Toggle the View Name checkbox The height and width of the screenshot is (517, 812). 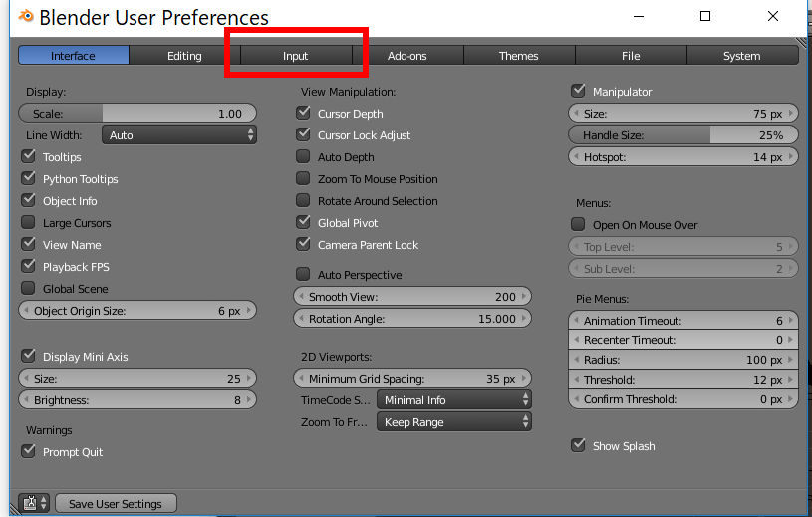click(28, 244)
